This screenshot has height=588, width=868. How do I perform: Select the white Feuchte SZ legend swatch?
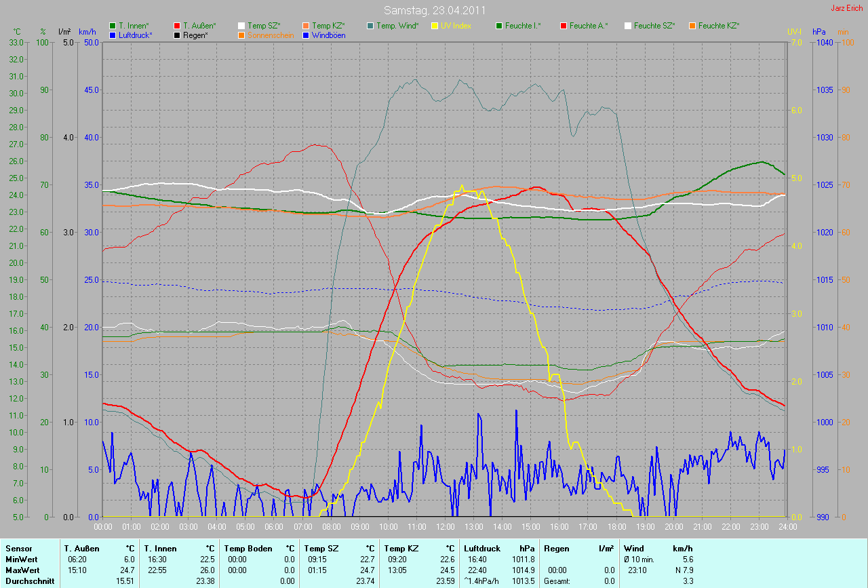(x=628, y=26)
